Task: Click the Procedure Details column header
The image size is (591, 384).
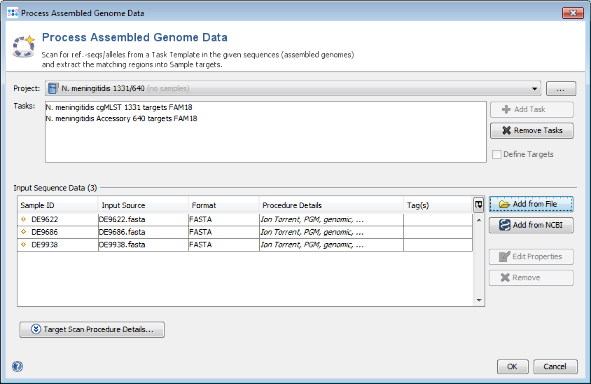Action: pos(331,205)
